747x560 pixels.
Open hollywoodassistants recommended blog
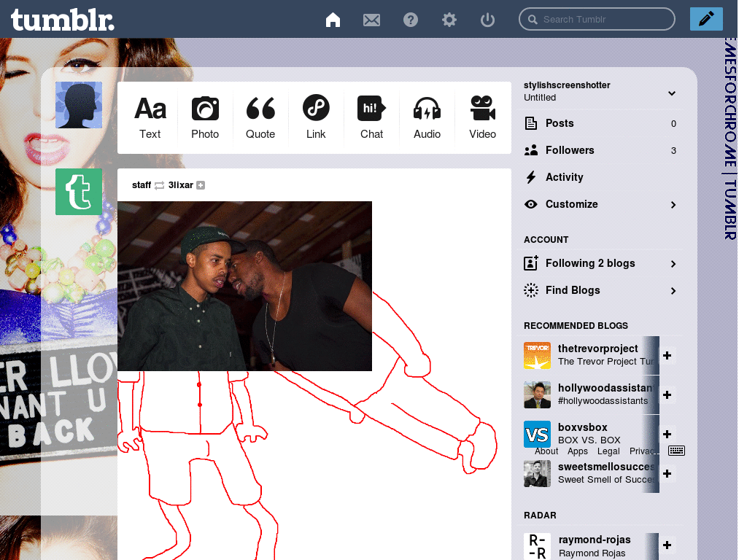606,388
